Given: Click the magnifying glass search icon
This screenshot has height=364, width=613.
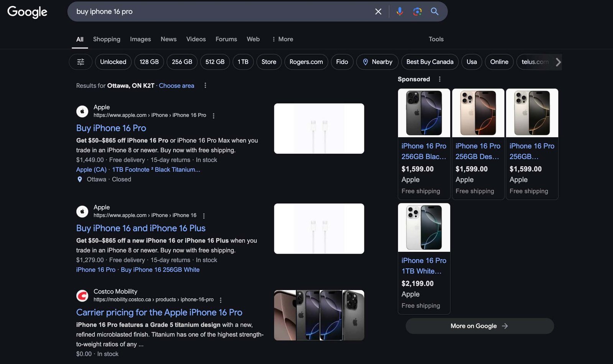Looking at the screenshot, I should click(434, 11).
